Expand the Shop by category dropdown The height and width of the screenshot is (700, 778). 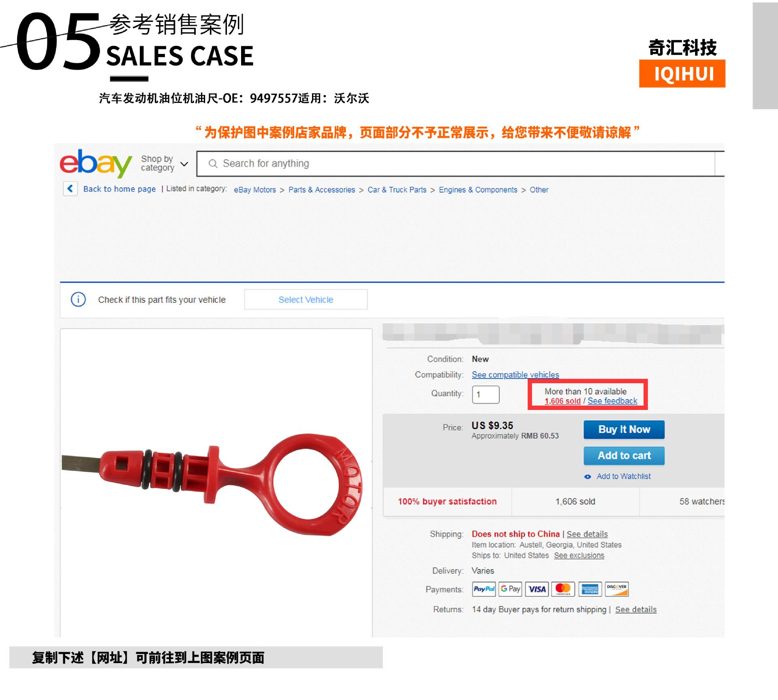pyautogui.click(x=165, y=163)
